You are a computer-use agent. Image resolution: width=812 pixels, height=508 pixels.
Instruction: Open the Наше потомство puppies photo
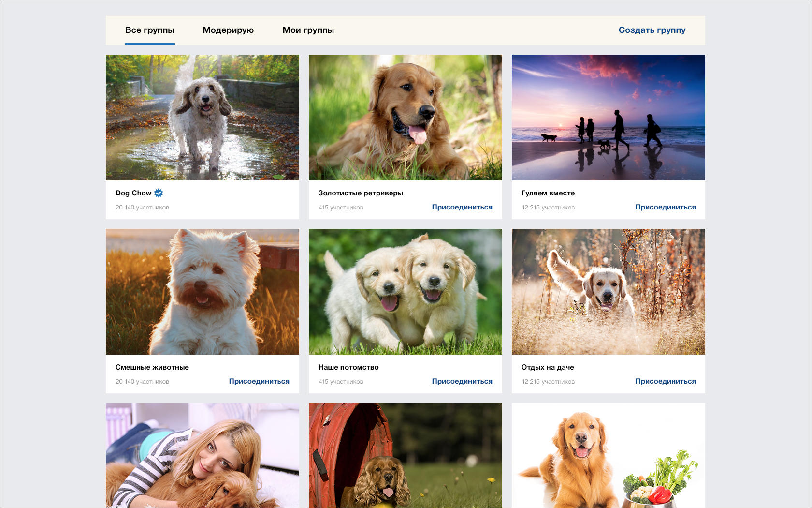[x=406, y=292]
